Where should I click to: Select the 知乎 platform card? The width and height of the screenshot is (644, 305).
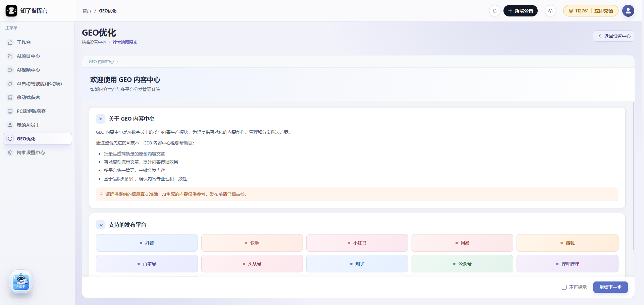point(357,264)
